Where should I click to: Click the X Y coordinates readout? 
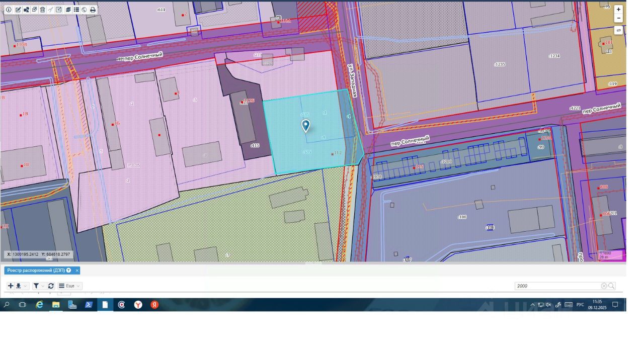click(38, 254)
